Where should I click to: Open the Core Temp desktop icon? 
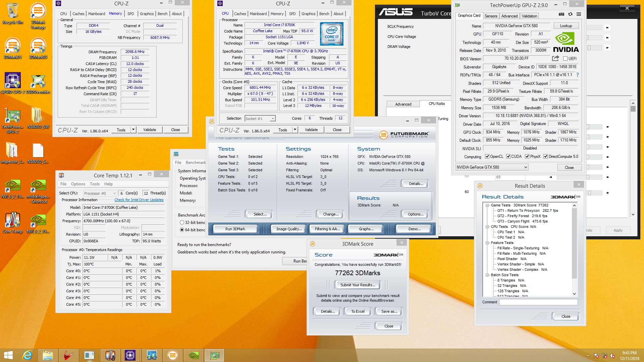pos(12,223)
